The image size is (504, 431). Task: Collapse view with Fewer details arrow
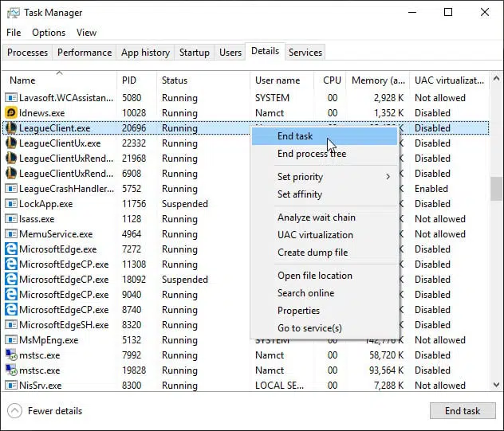point(14,411)
